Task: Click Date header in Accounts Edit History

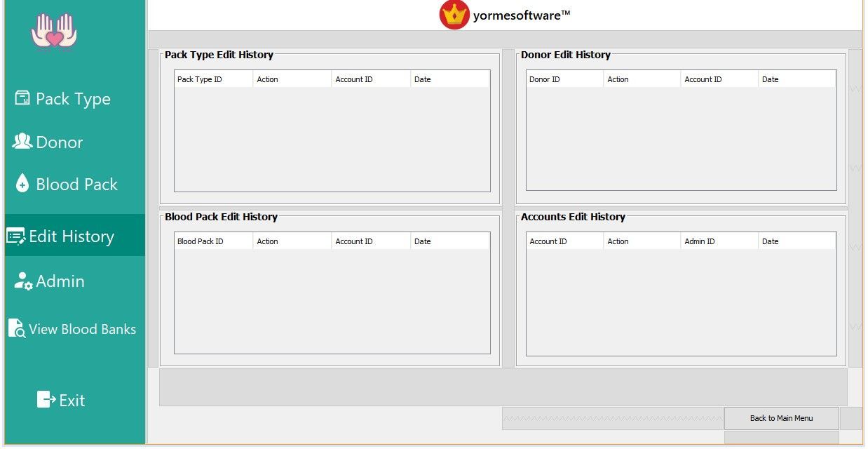Action: point(796,241)
